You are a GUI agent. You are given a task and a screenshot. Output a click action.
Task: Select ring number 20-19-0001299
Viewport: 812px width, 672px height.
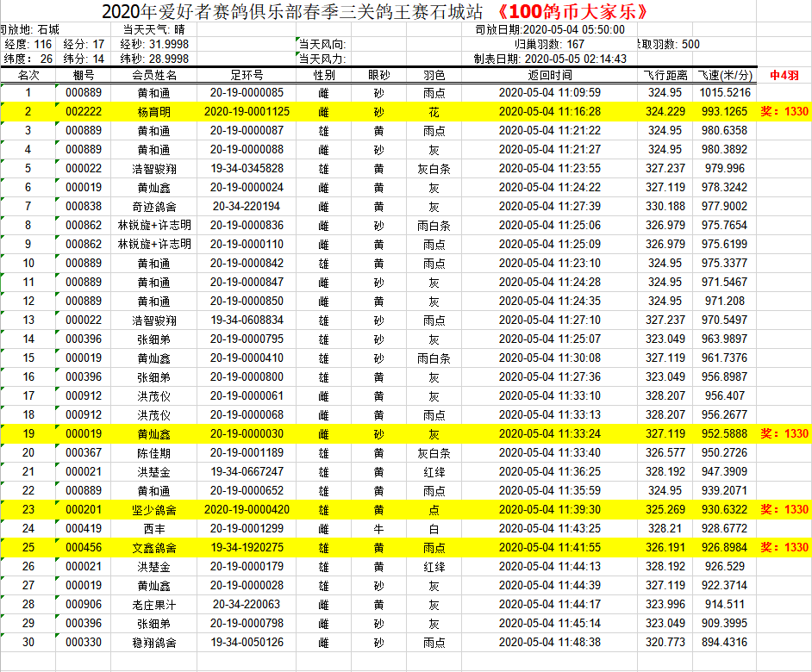(x=247, y=529)
